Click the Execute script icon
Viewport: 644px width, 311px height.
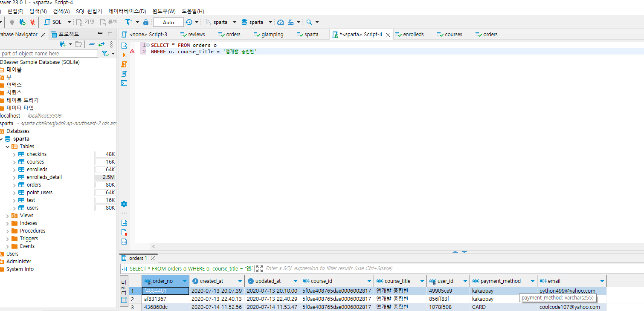point(124,64)
